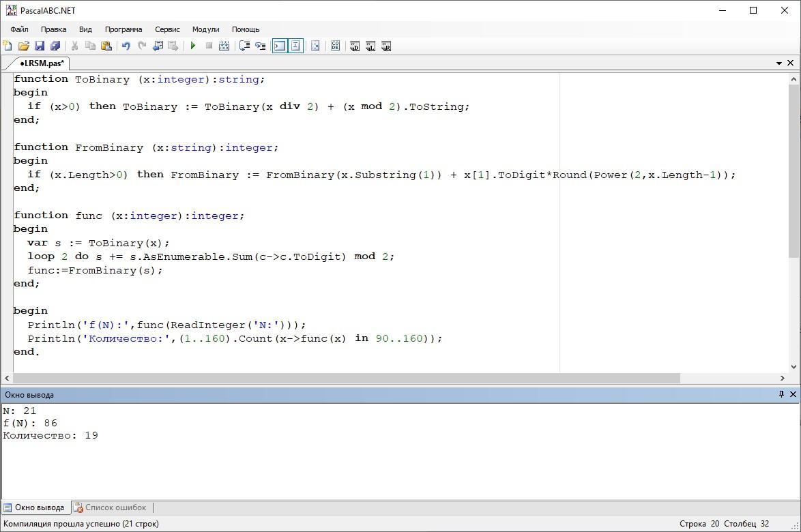Copy selection using the Copy icon
The height and width of the screenshot is (532, 801).
point(91,46)
